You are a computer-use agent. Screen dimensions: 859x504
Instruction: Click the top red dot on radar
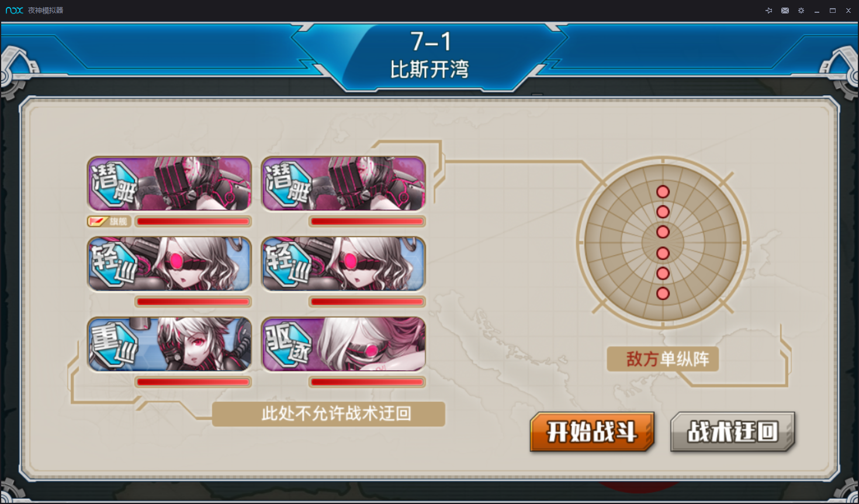pos(663,192)
